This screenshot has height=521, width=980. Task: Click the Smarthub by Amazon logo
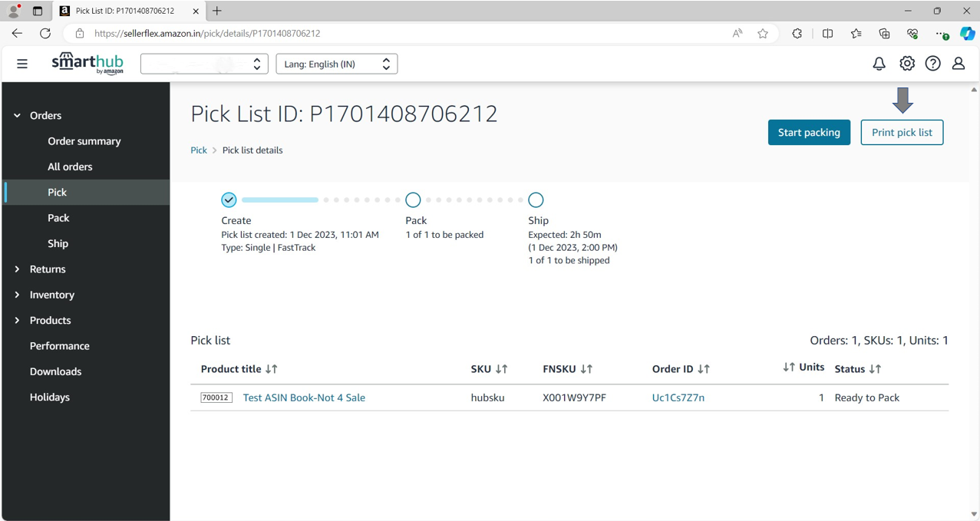(x=87, y=64)
